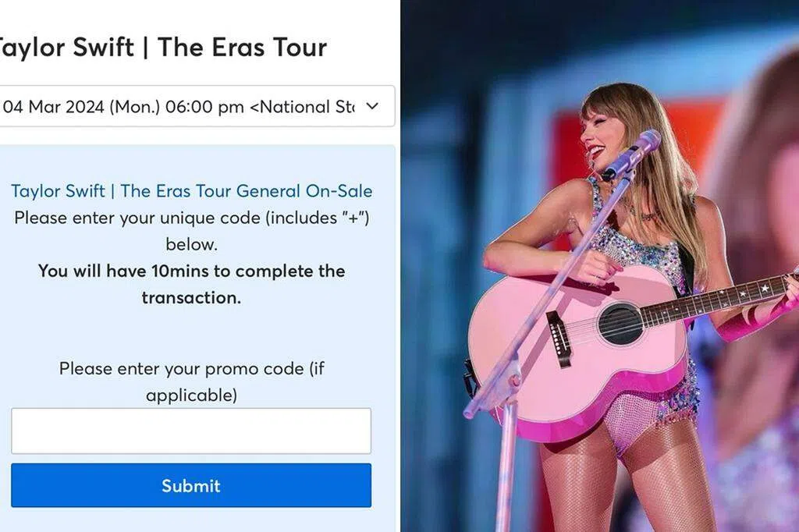The height and width of the screenshot is (532, 799).
Task: Click the chevron arrow on date selector
Action: coord(372,106)
